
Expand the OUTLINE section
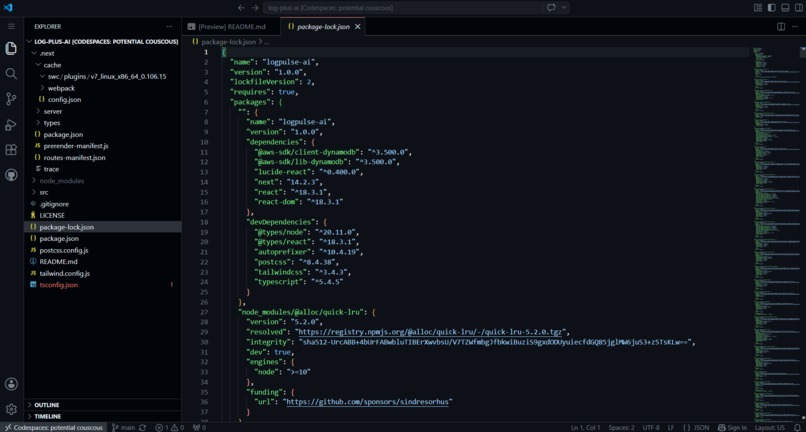[102, 405]
